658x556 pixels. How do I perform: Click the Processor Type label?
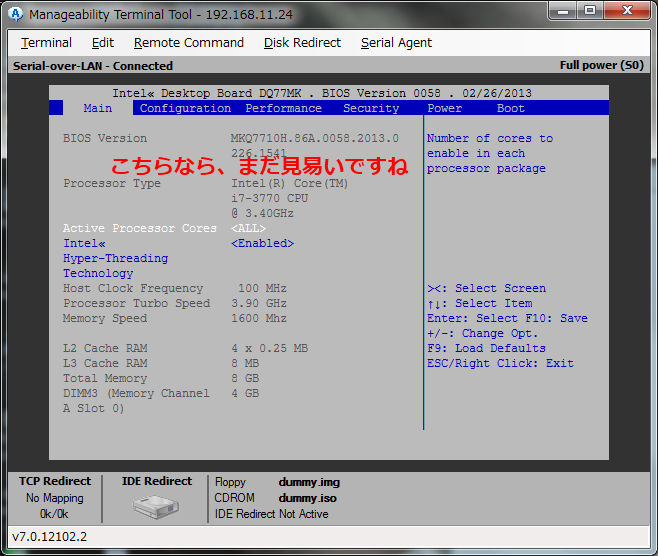(112, 183)
